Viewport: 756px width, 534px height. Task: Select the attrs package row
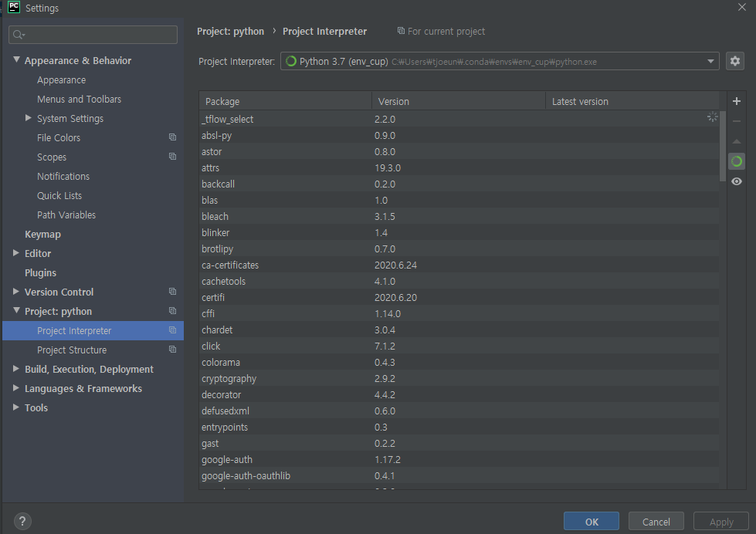click(x=459, y=167)
